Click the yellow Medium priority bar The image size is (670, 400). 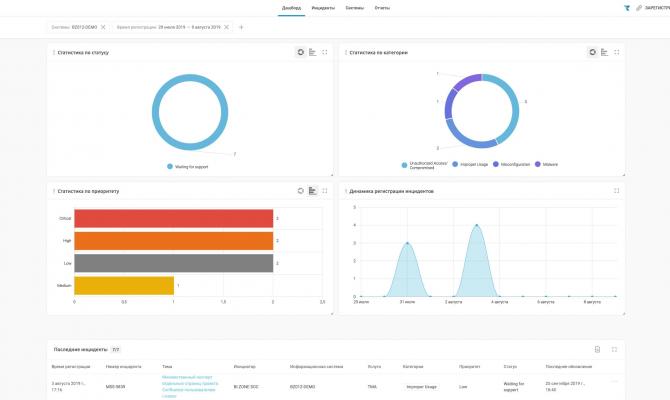coord(124,285)
